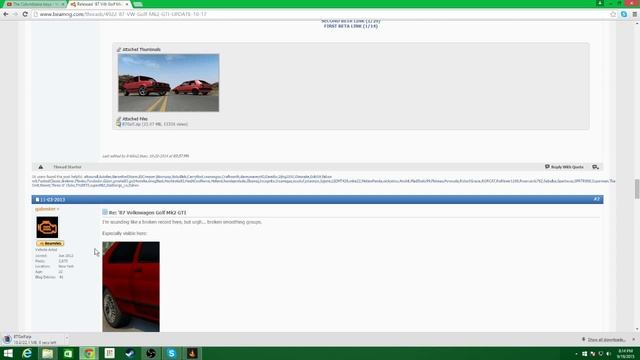Click the multi-quote icon beside Reply
This screenshot has height=360, width=640.
click(x=596, y=167)
